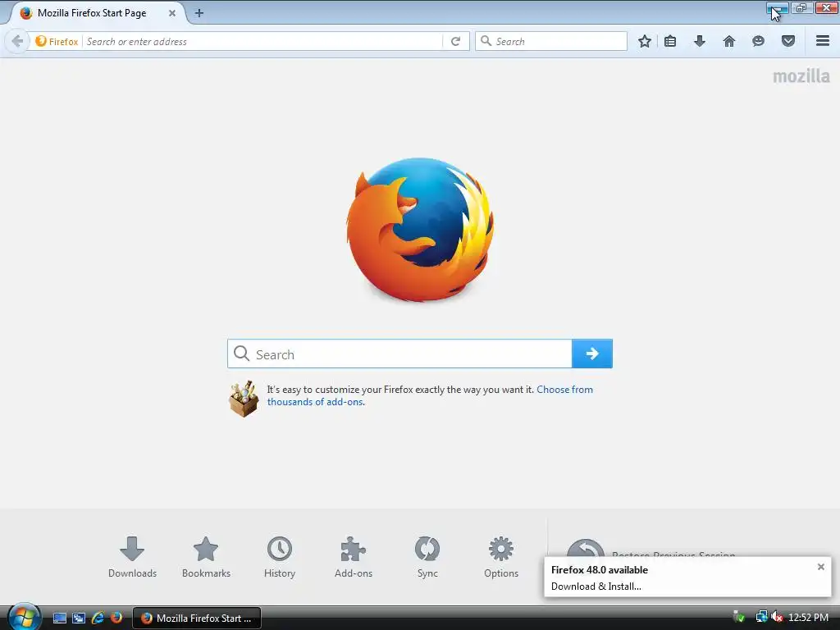Image resolution: width=840 pixels, height=630 pixels.
Task: Open Sync from the start page launcher
Action: pos(427,557)
